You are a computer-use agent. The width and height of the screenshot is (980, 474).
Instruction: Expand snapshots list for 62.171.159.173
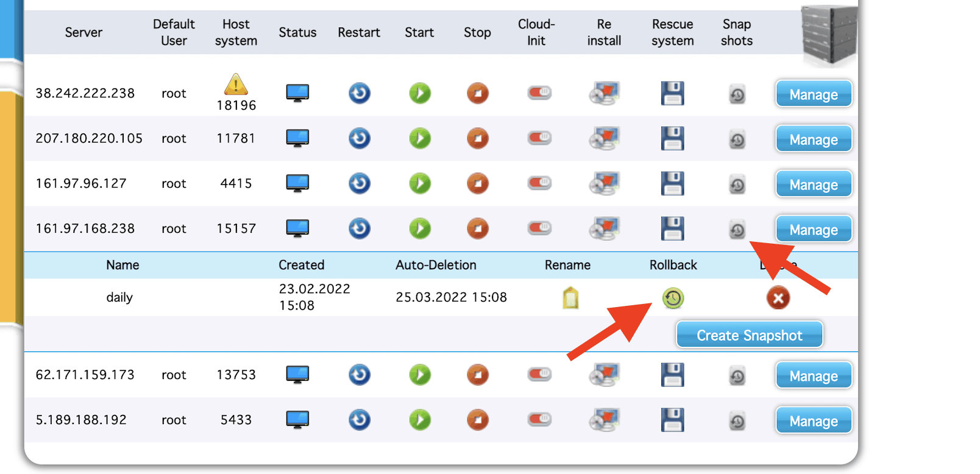[737, 376]
